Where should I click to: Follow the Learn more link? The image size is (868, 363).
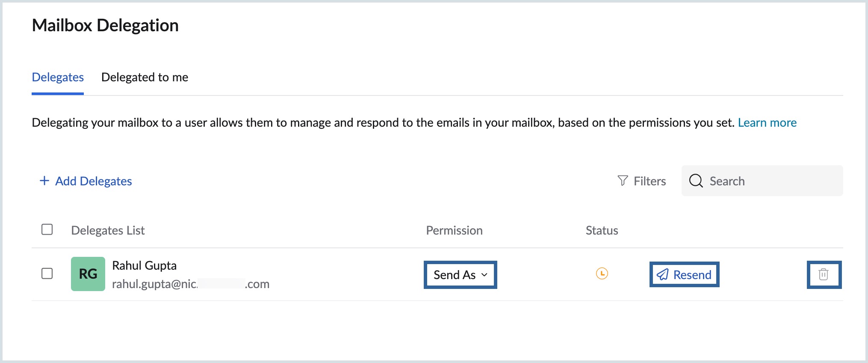point(767,122)
